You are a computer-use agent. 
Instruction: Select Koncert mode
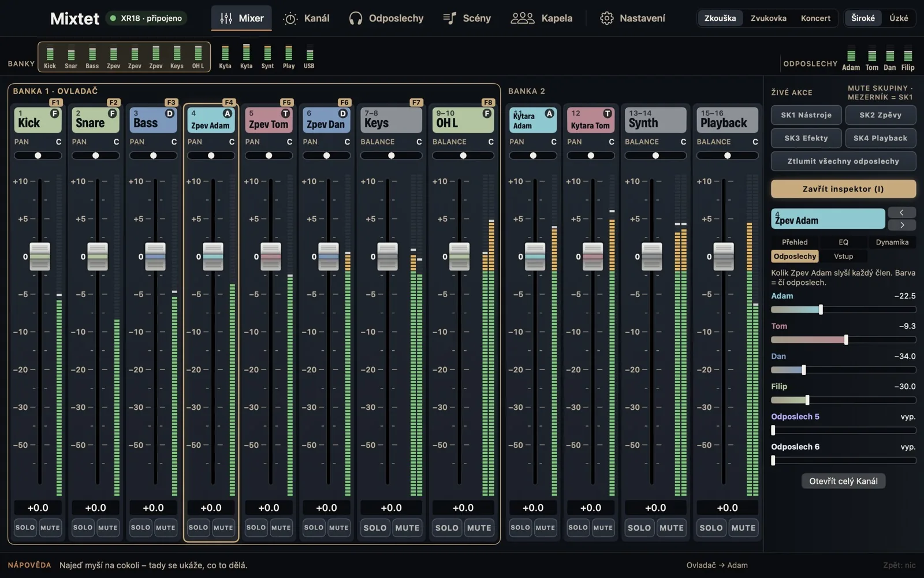pos(815,18)
